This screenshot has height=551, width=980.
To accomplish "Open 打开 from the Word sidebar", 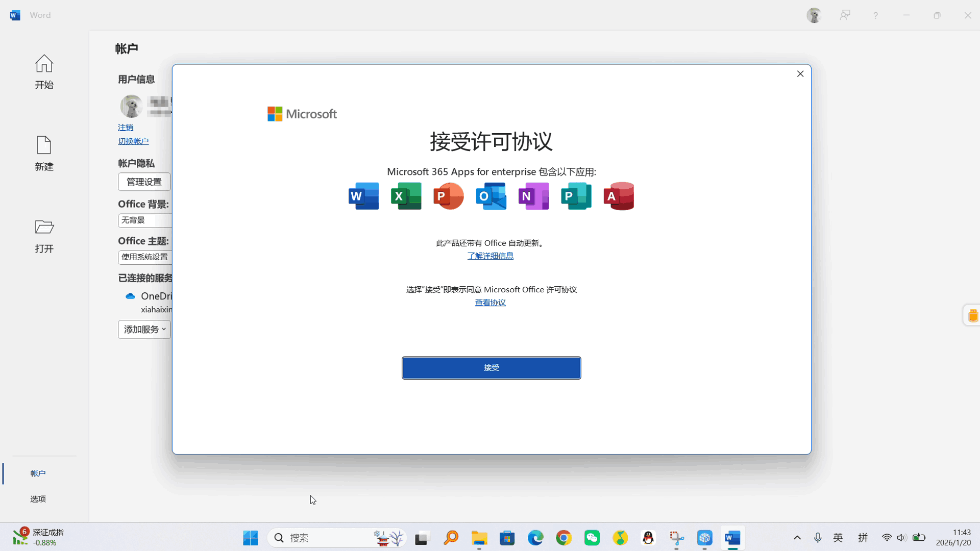I will coord(44,236).
